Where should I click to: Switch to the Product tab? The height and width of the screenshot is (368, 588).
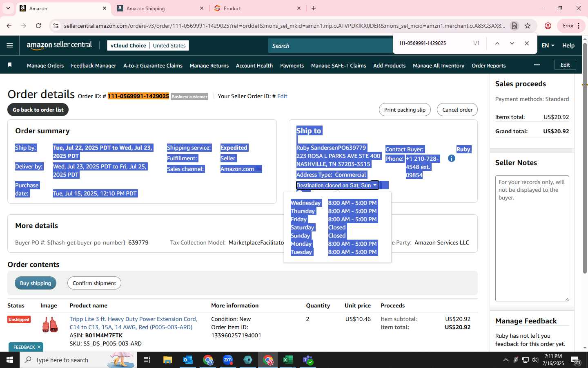coord(256,8)
